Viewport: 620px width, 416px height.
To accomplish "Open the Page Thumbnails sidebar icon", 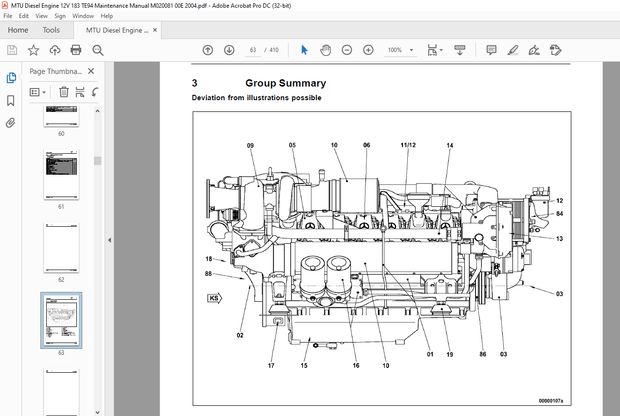I will [x=11, y=78].
